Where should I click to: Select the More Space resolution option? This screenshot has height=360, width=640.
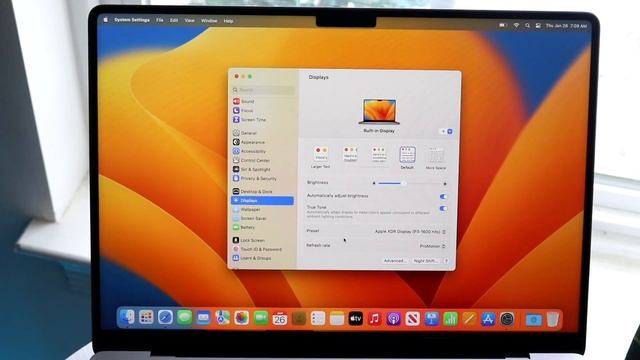point(436,158)
